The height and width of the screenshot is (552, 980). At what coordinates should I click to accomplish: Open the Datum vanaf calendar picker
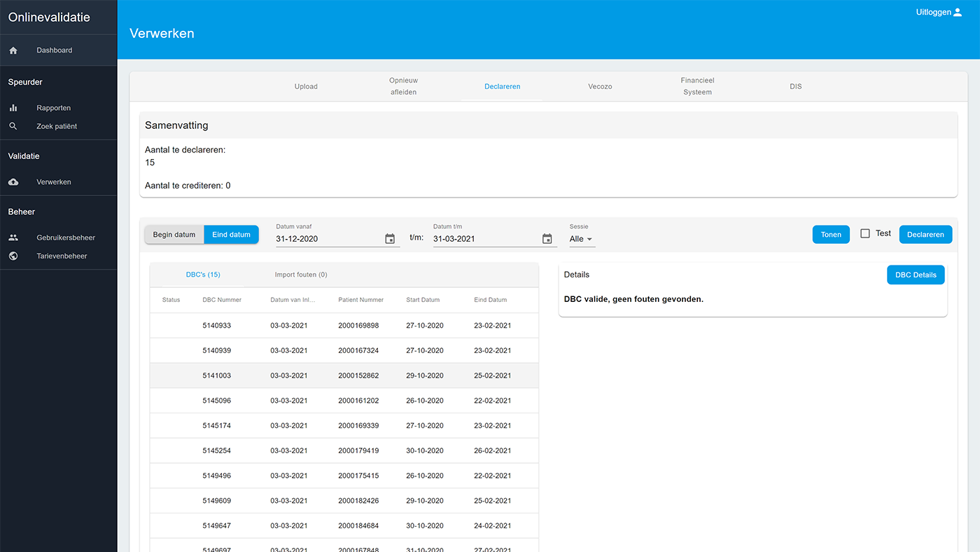[390, 239]
